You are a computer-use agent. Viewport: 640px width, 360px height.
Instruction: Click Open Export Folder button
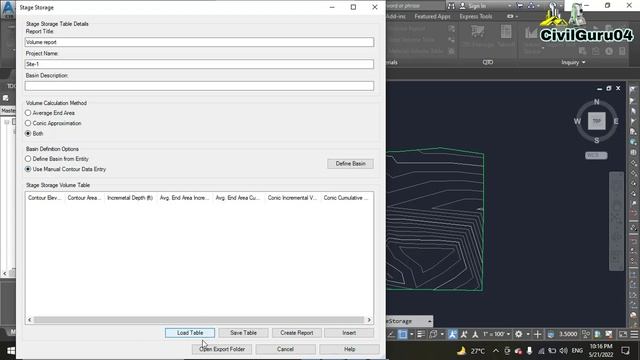222,349
